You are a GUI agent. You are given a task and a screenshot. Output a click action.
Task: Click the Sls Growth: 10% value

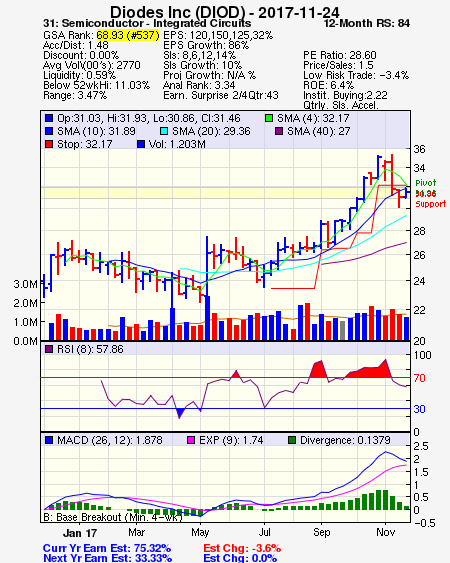[x=203, y=65]
